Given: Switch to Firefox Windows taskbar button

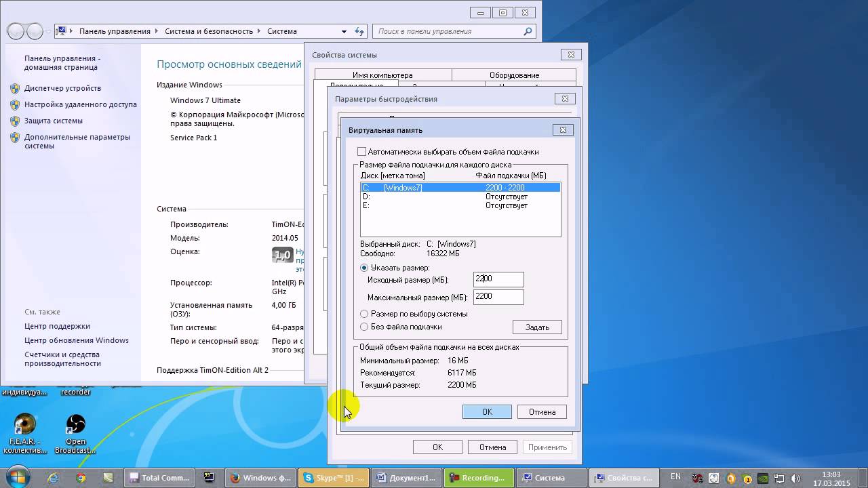Looking at the screenshot, I should [260, 478].
